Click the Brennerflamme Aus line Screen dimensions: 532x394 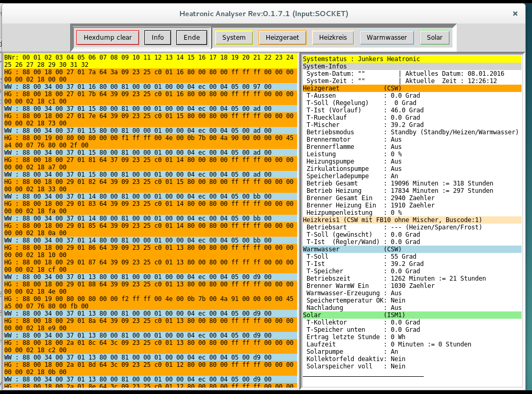[x=354, y=147]
